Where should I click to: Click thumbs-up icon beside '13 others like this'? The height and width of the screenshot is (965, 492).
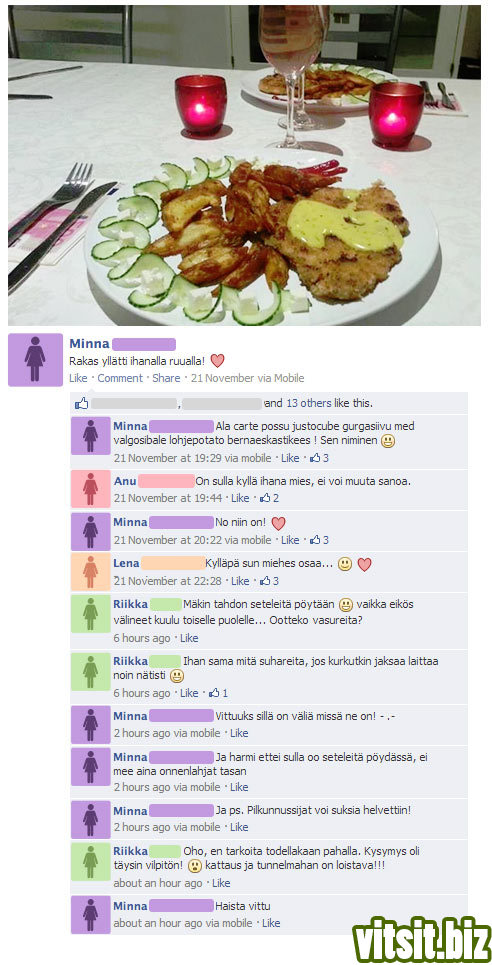point(82,404)
